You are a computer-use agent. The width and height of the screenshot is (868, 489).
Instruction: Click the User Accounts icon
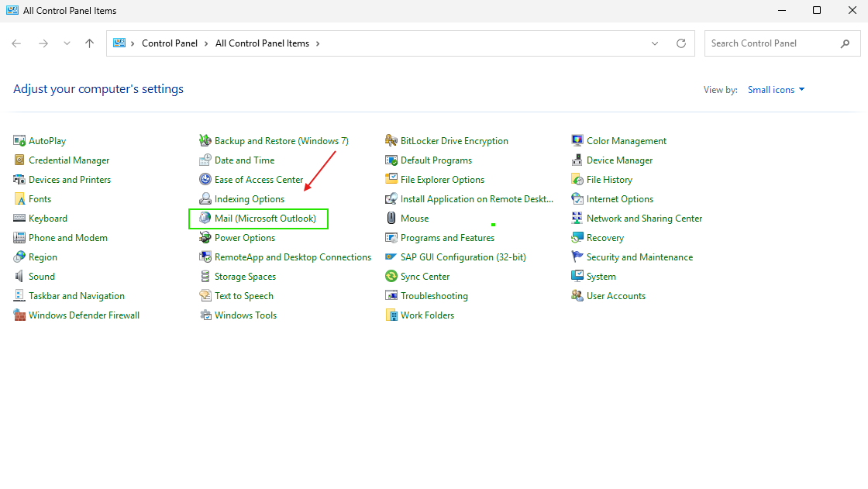(x=577, y=296)
